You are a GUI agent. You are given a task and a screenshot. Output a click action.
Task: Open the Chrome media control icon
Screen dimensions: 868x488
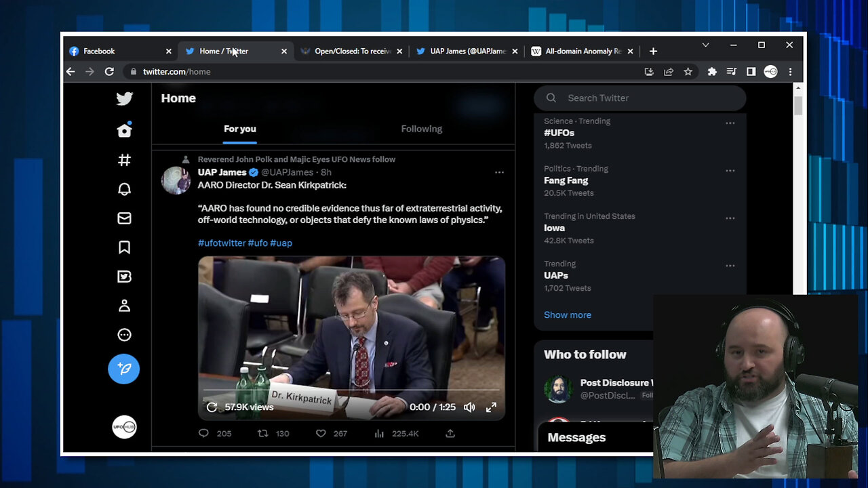click(731, 71)
